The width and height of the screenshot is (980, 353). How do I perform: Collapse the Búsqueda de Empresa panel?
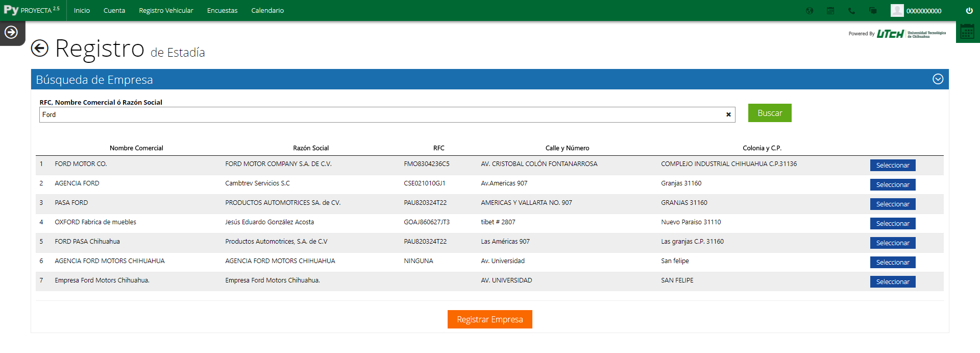938,79
